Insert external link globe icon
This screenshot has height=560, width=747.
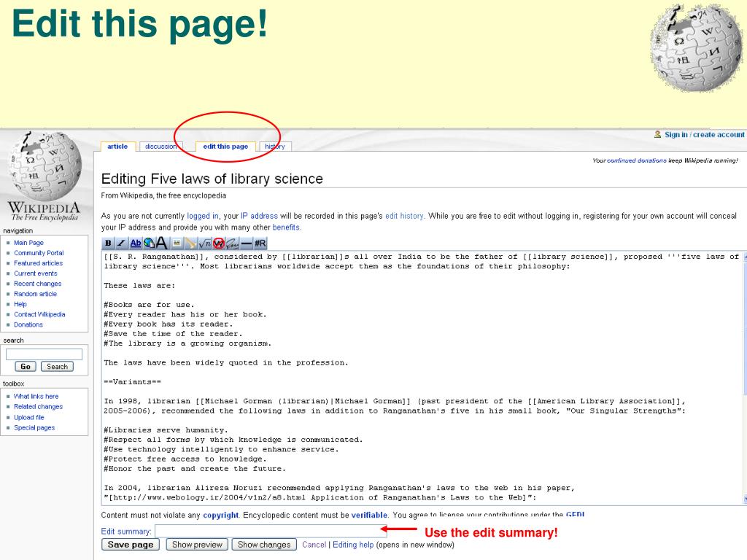click(149, 244)
